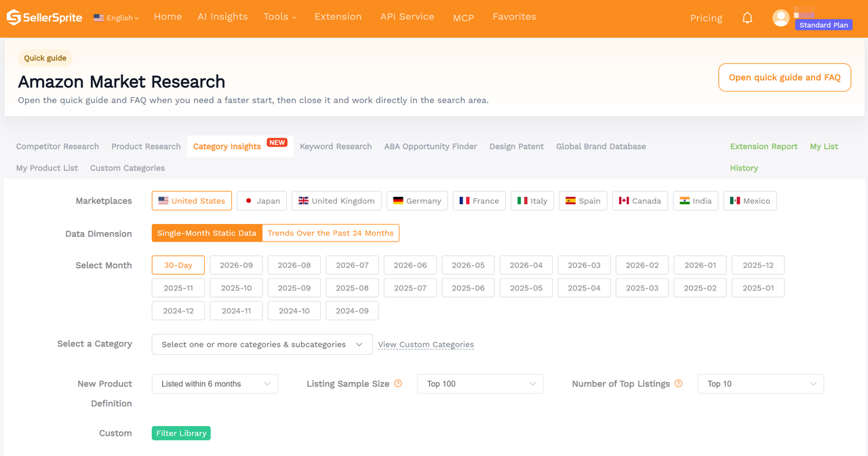Select month 2024-09
The image size is (868, 456).
(x=352, y=311)
